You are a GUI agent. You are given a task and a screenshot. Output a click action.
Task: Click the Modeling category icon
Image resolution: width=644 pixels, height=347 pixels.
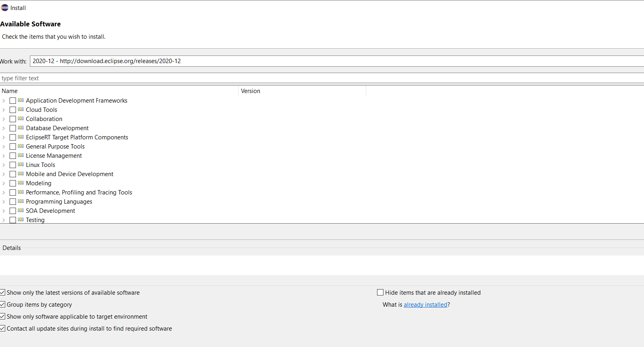(x=21, y=183)
